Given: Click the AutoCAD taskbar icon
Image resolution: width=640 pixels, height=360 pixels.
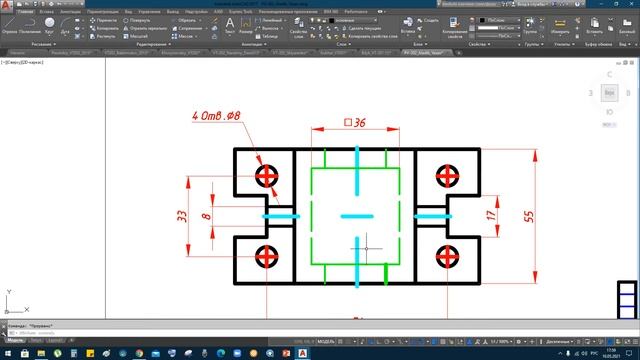Looking at the screenshot, I should [302, 353].
